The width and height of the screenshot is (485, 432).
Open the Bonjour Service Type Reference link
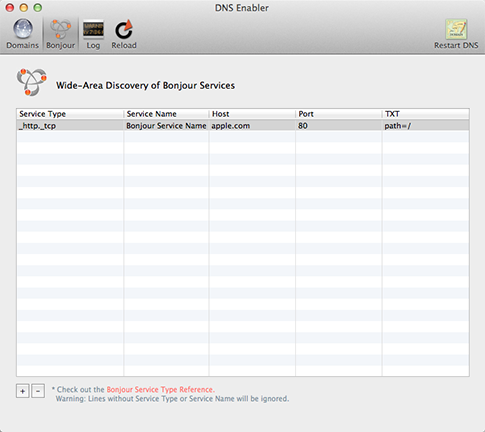[161, 389]
